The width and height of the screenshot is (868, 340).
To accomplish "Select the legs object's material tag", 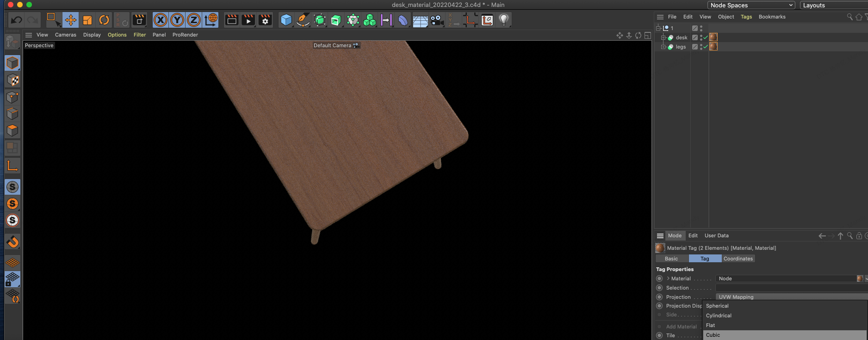I will 713,47.
